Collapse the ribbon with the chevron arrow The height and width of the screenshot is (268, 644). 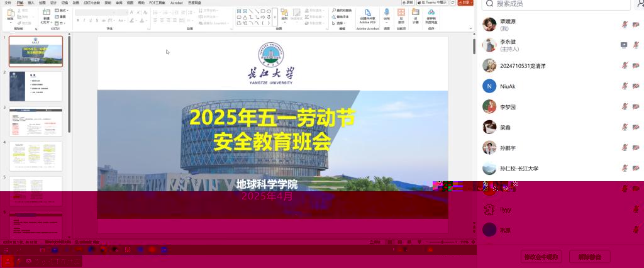469,29
